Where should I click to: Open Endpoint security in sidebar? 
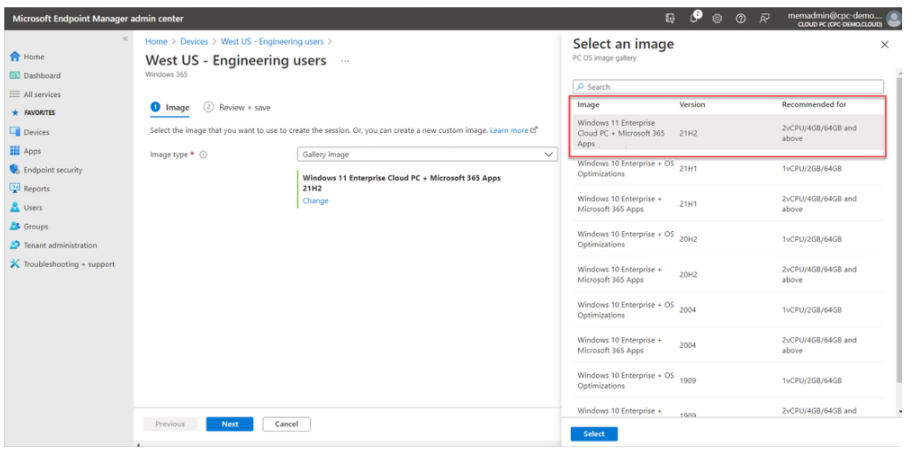[52, 170]
